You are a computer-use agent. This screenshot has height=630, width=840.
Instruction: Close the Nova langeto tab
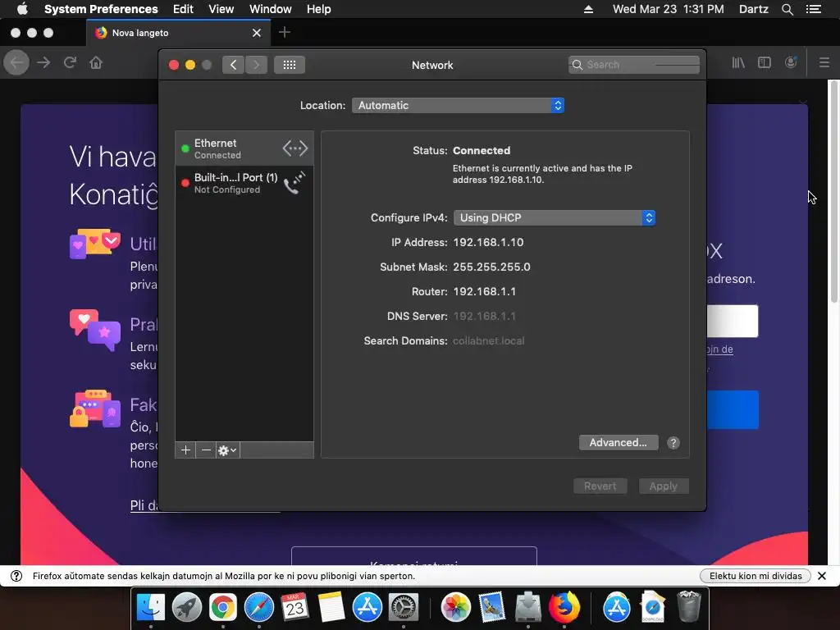(257, 33)
